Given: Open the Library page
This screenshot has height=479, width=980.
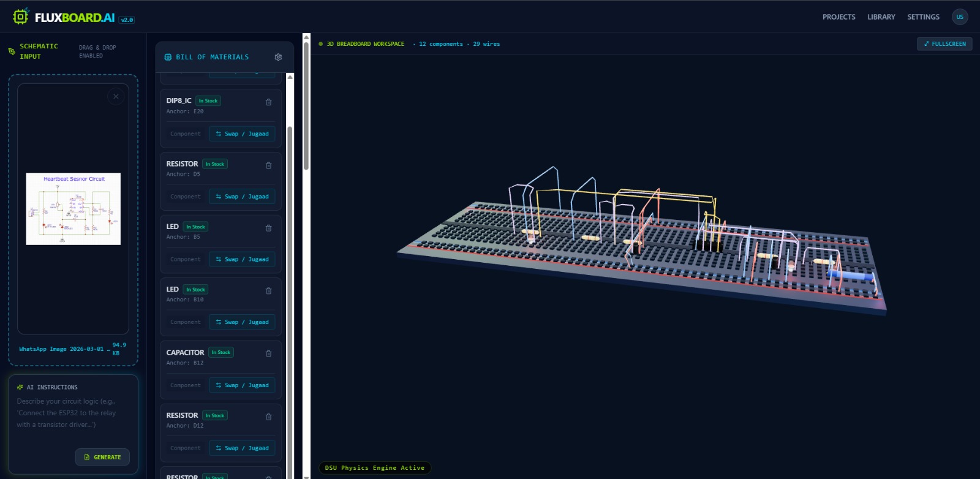Looking at the screenshot, I should pyautogui.click(x=881, y=17).
